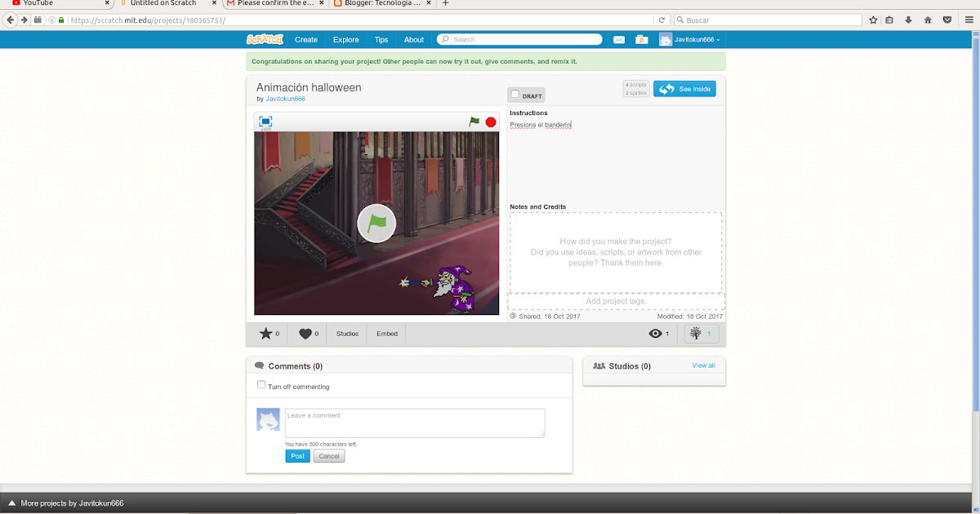Switch to Untitled on Scratch tab
Image resolution: width=980 pixels, height=514 pixels.
[167, 3]
